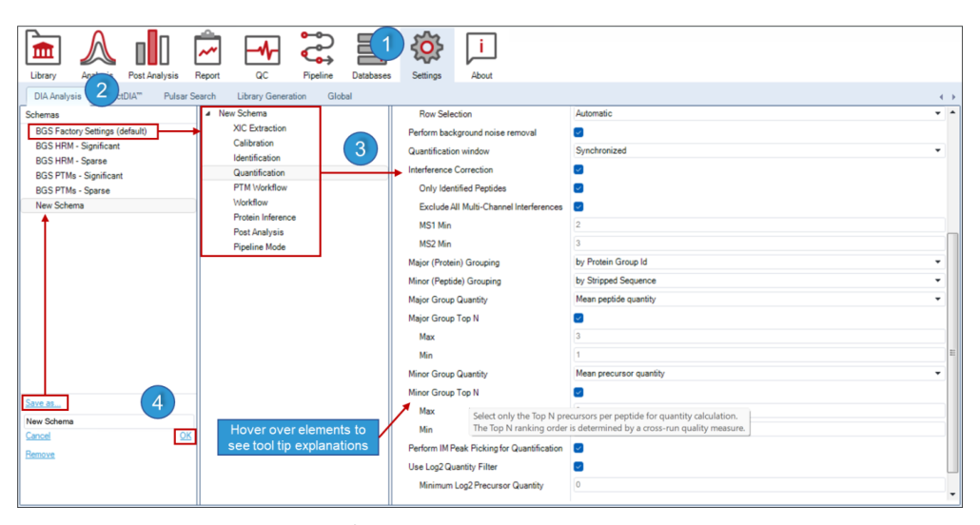Toggle Perform background noise removal checkbox
980x525 pixels.
(578, 132)
